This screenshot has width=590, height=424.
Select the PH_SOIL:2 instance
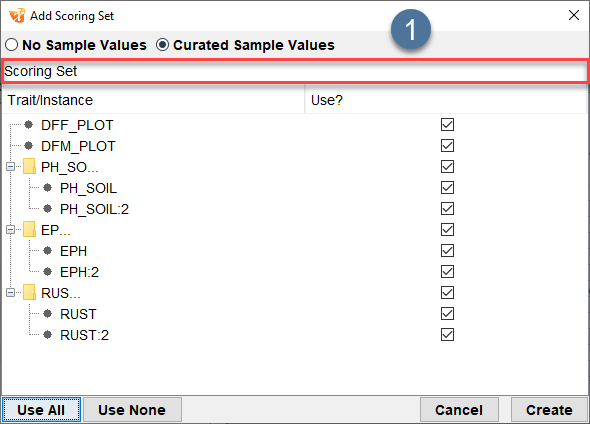pyautogui.click(x=94, y=209)
